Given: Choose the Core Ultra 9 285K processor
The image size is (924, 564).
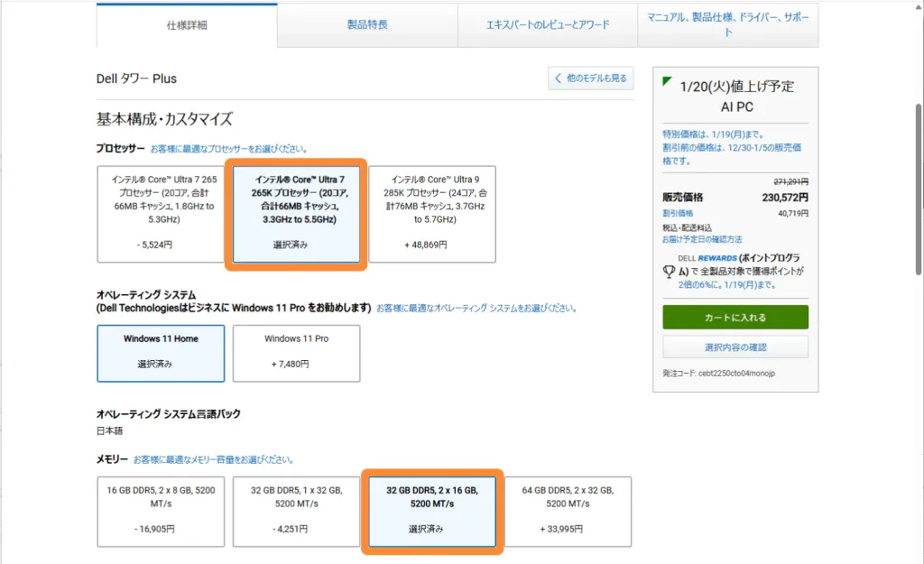Looking at the screenshot, I should [431, 213].
